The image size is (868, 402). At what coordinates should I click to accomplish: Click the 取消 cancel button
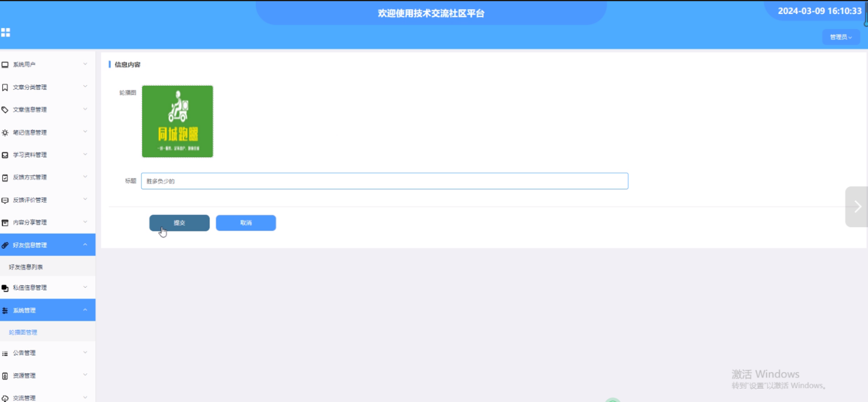pos(246,223)
